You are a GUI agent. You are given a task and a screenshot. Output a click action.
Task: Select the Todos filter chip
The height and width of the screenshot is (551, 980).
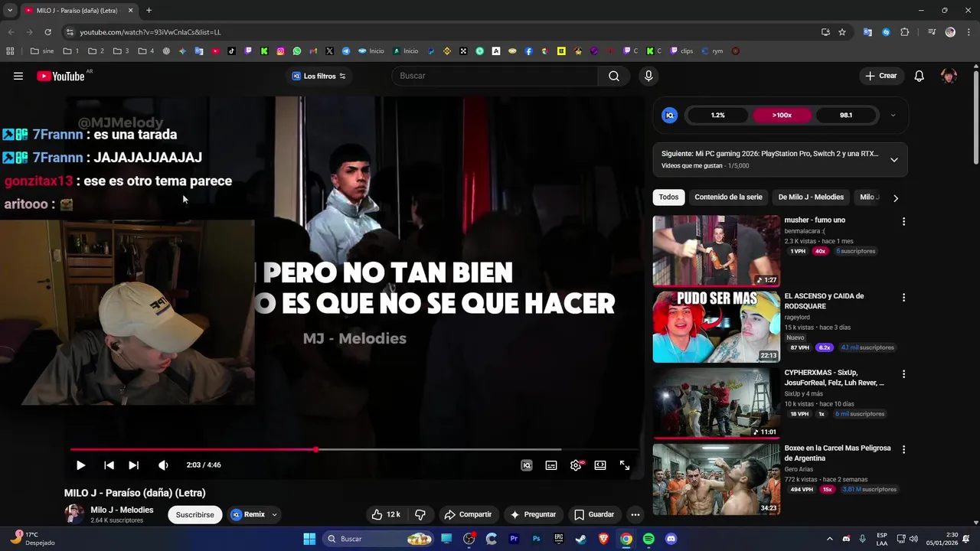click(668, 197)
